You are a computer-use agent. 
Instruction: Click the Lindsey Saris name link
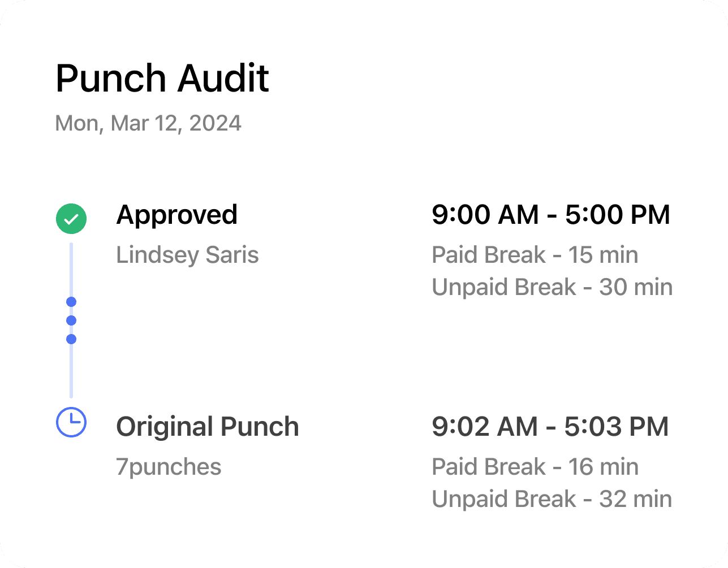pyautogui.click(x=187, y=255)
